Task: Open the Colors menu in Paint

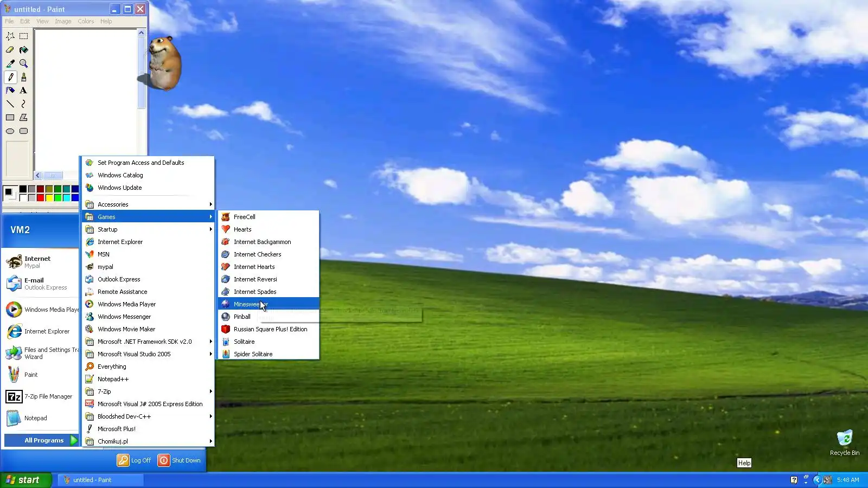Action: pyautogui.click(x=86, y=21)
